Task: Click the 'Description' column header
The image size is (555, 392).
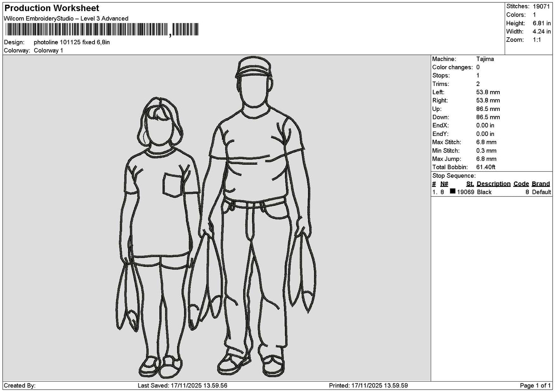Action: (x=494, y=184)
